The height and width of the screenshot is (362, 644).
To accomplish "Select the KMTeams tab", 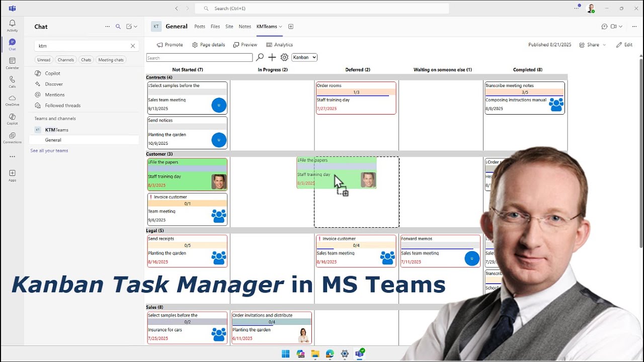I will tap(267, 27).
